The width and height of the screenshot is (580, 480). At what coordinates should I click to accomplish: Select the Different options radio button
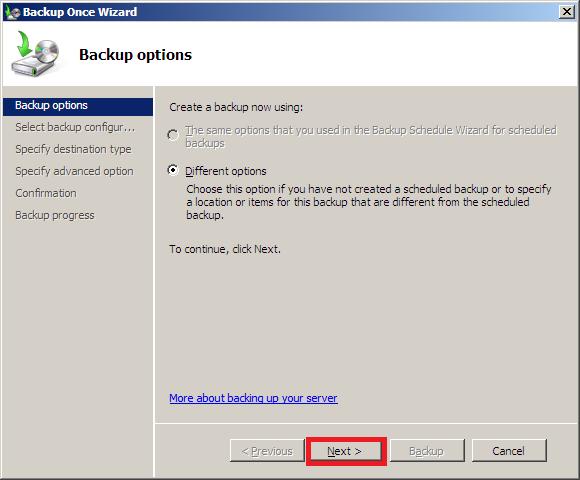[x=173, y=170]
